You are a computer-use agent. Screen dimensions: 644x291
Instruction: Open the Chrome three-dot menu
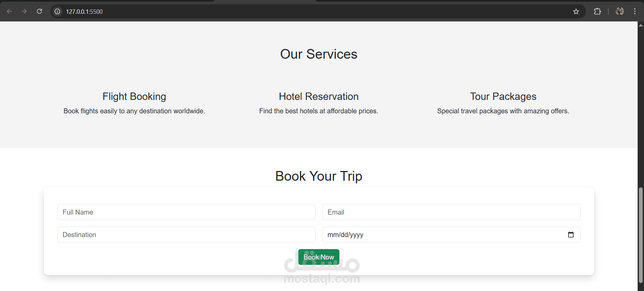635,11
